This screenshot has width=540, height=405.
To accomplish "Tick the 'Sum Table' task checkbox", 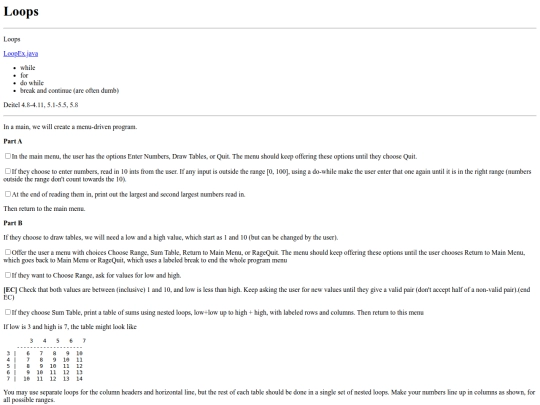I will point(8,312).
